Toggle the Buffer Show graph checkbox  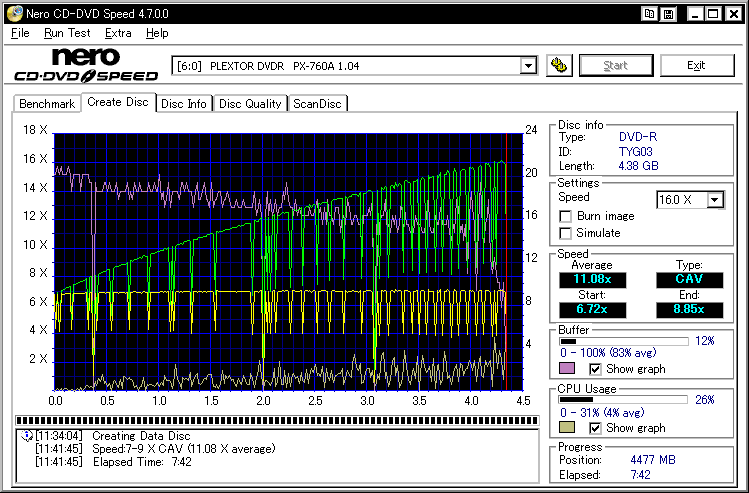click(595, 369)
